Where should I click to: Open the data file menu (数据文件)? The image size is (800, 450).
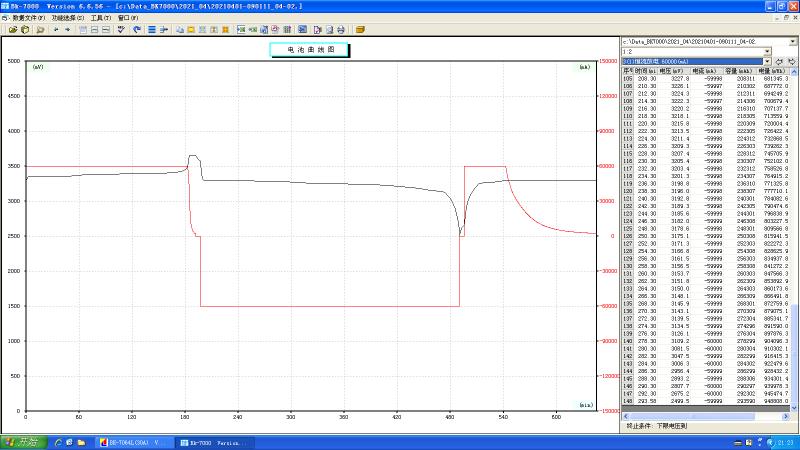point(28,18)
